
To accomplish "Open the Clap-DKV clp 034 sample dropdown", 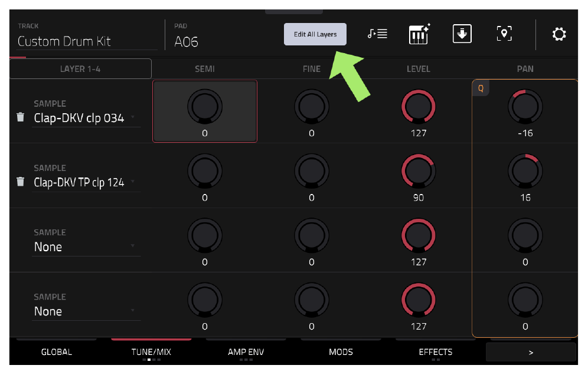I will click(86, 118).
